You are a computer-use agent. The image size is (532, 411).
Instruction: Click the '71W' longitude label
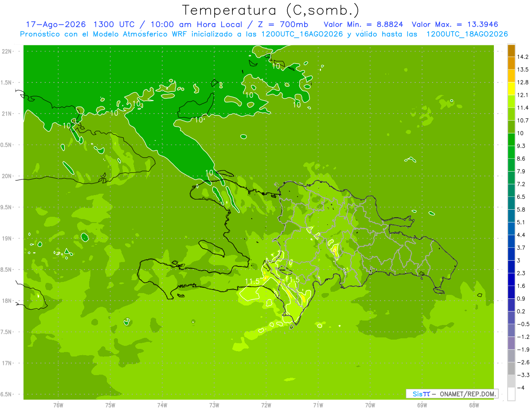(x=318, y=405)
